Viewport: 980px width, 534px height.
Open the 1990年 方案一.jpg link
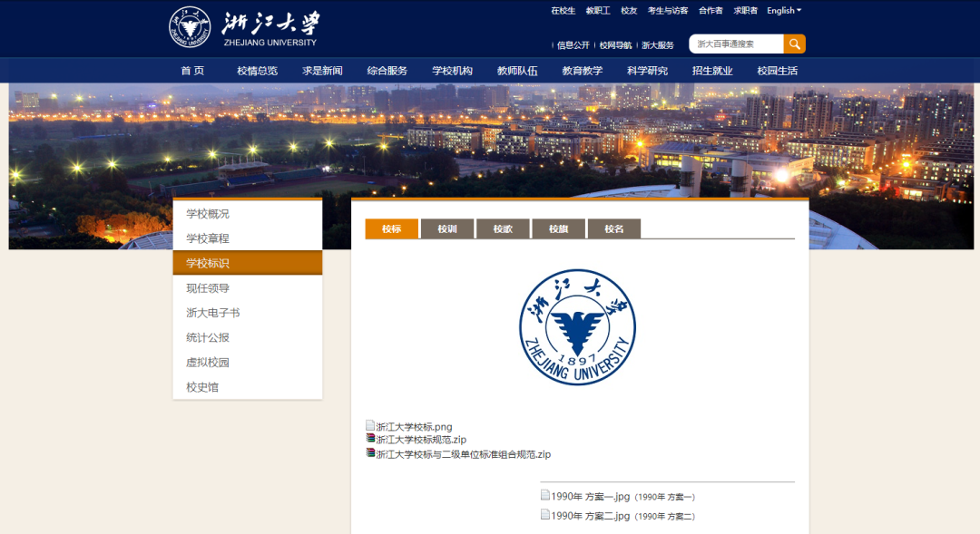[x=590, y=497]
